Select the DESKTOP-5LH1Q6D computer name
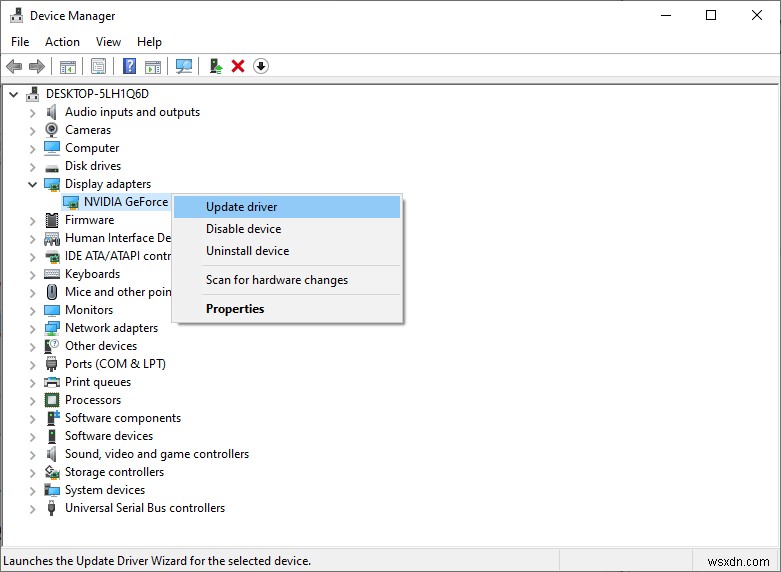This screenshot has width=781, height=572. tap(97, 94)
